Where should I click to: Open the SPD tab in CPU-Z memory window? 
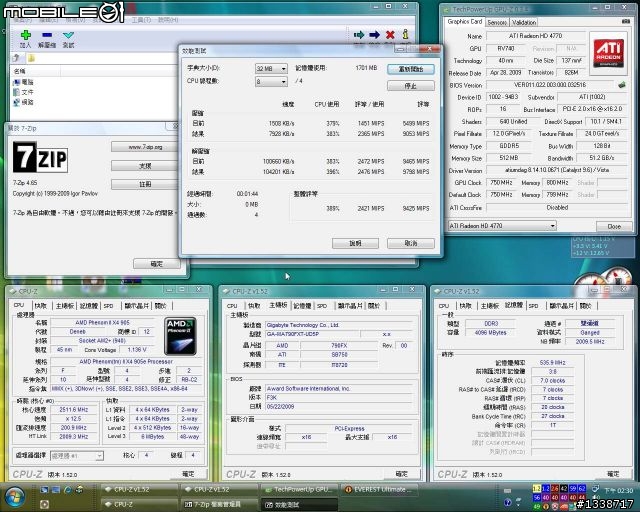tap(533, 306)
